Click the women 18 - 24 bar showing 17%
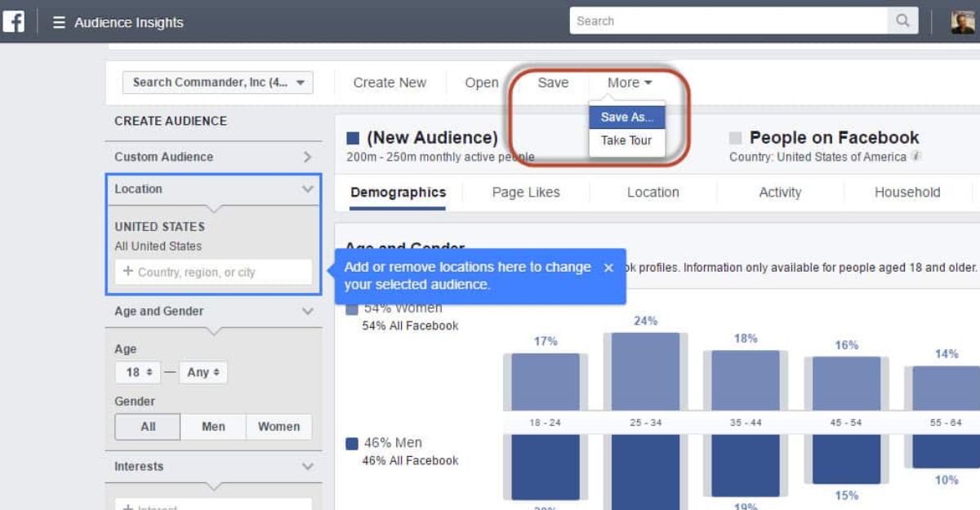Viewport: 980px width, 510px height. coord(546,382)
